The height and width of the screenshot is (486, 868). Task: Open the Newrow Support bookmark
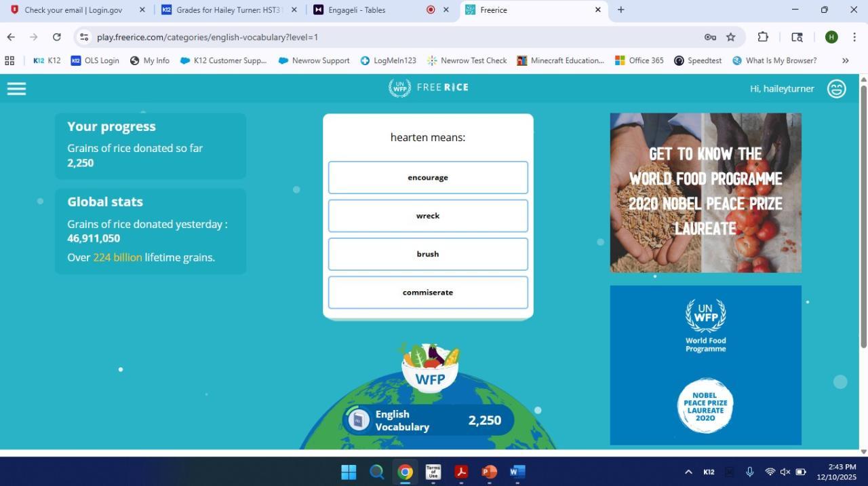tap(314, 60)
